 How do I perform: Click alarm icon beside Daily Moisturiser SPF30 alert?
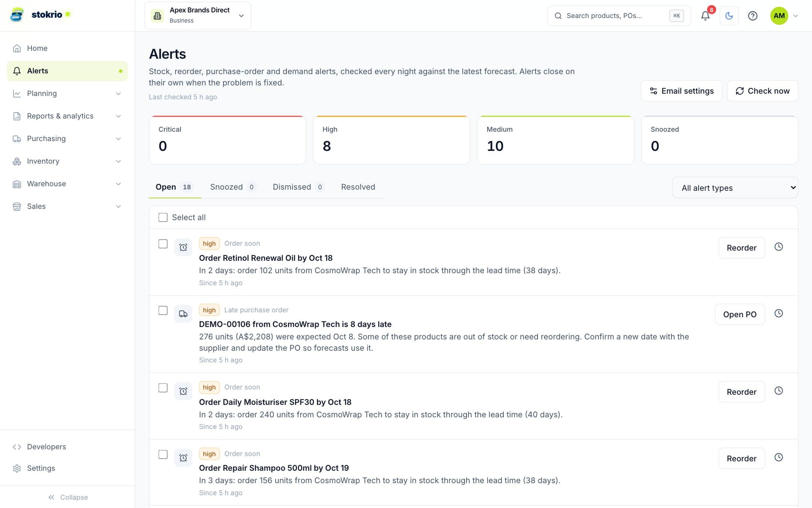pyautogui.click(x=183, y=391)
